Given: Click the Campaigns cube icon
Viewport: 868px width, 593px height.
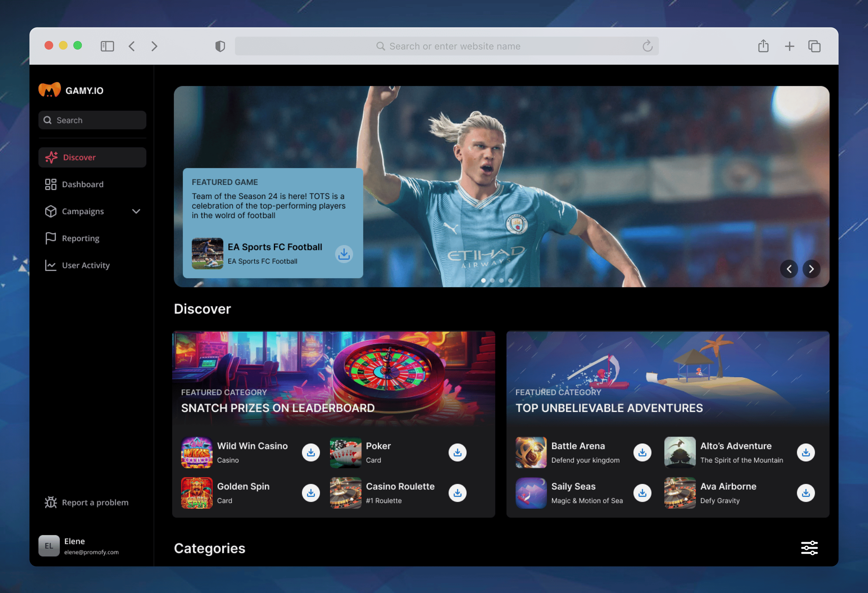Looking at the screenshot, I should click(51, 211).
